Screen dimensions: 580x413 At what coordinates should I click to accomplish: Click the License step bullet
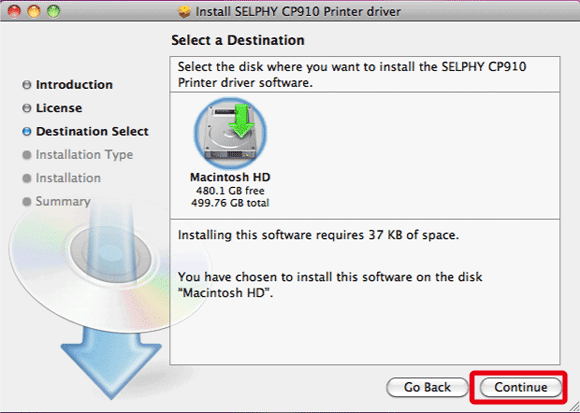(27, 108)
